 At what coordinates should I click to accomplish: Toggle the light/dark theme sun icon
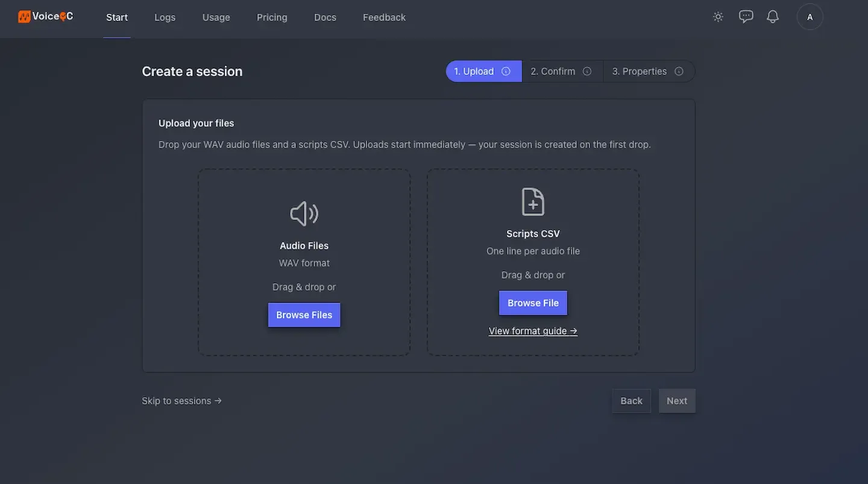718,17
